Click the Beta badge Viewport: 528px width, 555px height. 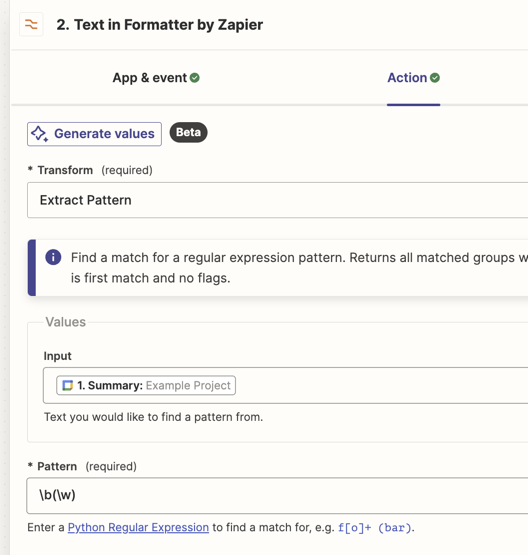(x=188, y=132)
